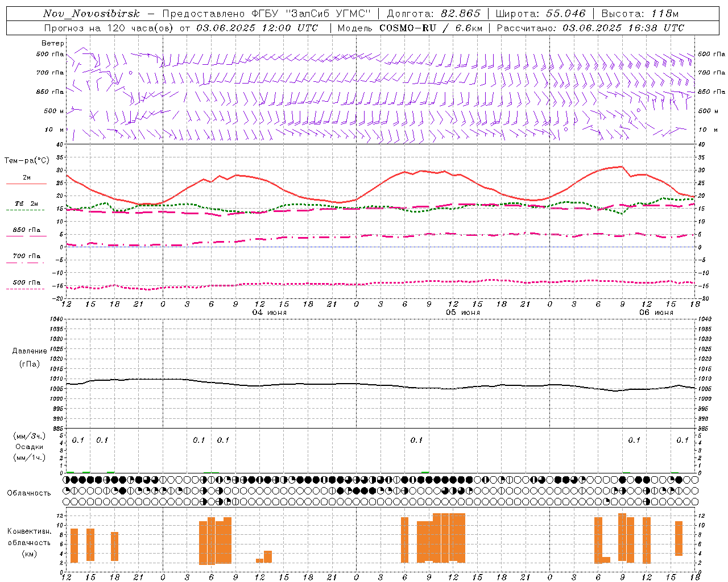Click the forecast start '03.06.2025 12:00 UTC'
728x582 pixels.
[257, 28]
